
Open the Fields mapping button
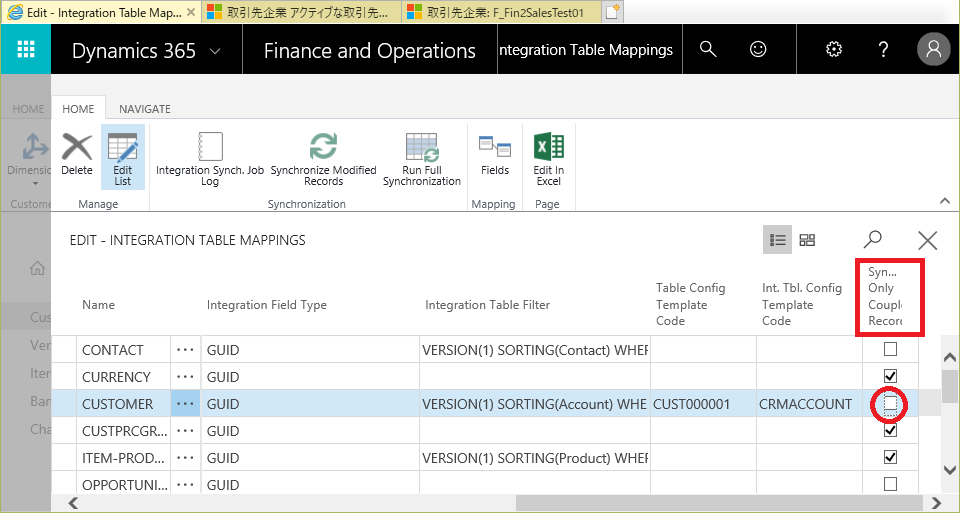(495, 155)
